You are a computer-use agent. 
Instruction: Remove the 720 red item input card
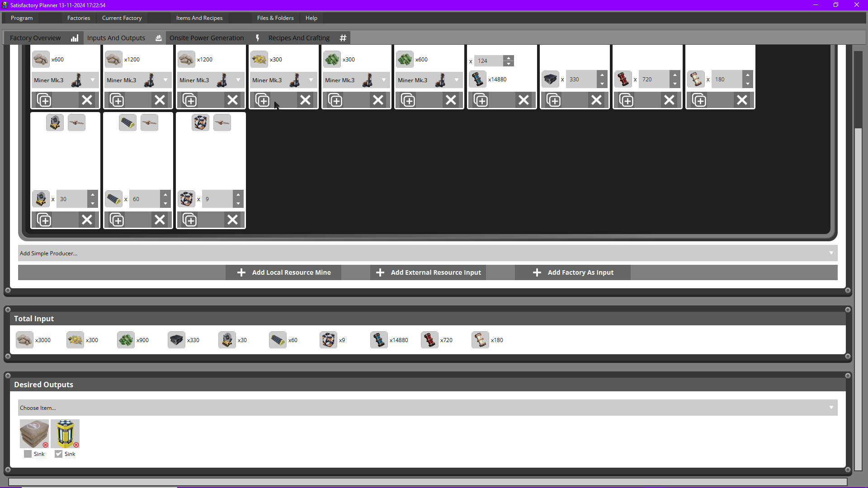click(x=669, y=100)
